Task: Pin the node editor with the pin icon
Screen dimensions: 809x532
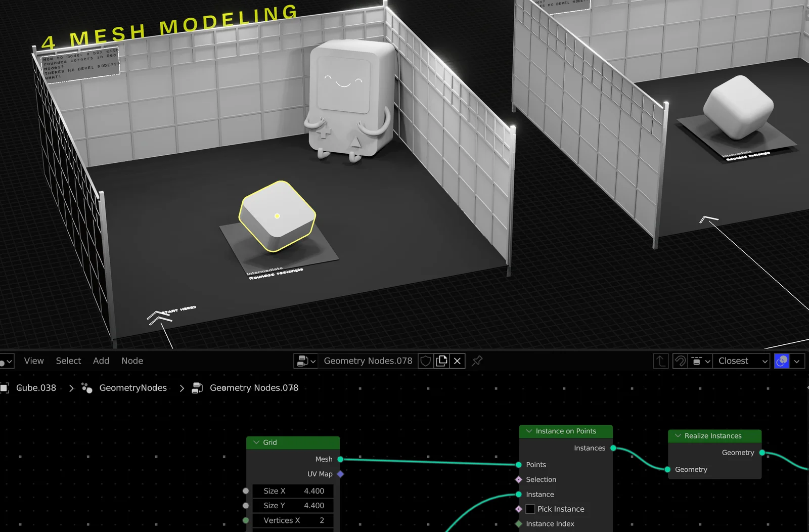Action: coord(477,361)
